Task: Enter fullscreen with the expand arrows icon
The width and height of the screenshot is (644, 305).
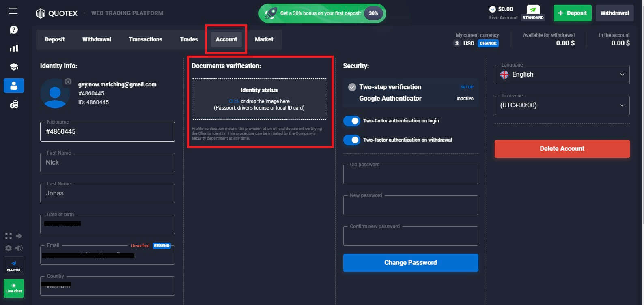Action: click(x=9, y=236)
